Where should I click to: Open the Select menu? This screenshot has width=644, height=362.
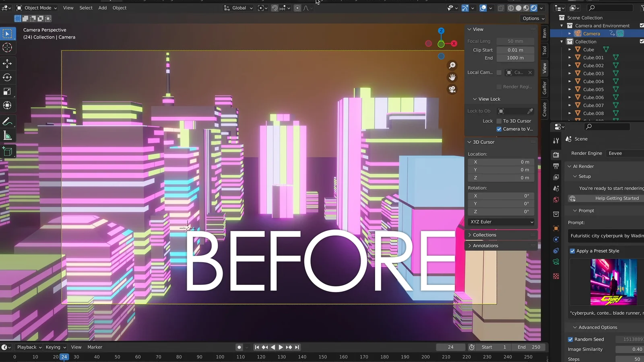pyautogui.click(x=86, y=8)
